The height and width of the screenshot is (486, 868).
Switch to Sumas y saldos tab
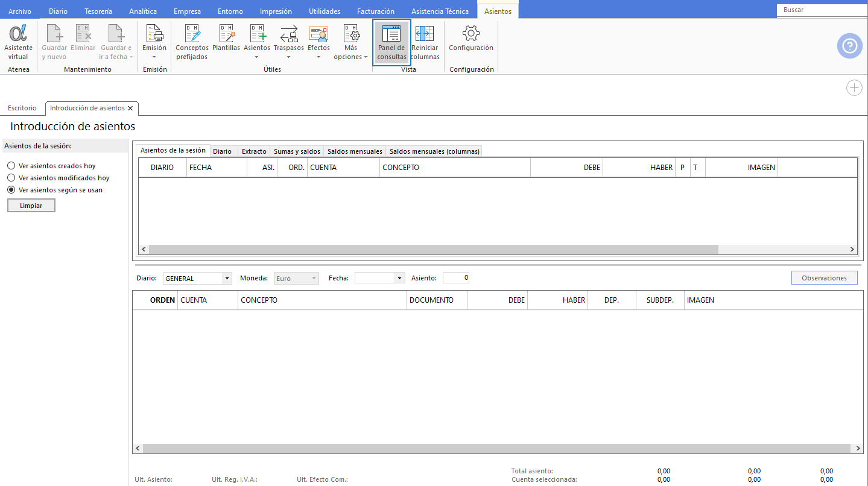(297, 151)
